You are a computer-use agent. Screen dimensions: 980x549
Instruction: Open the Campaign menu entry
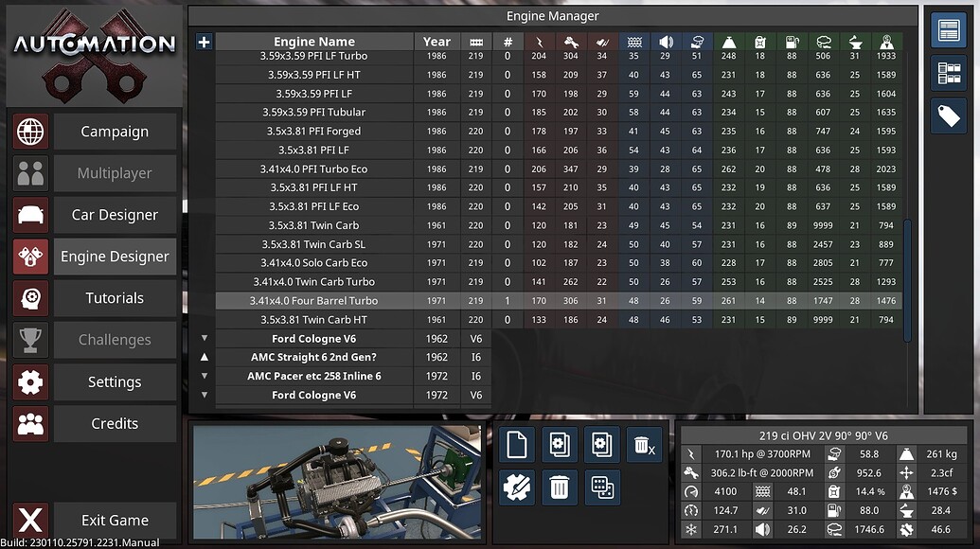(x=114, y=131)
